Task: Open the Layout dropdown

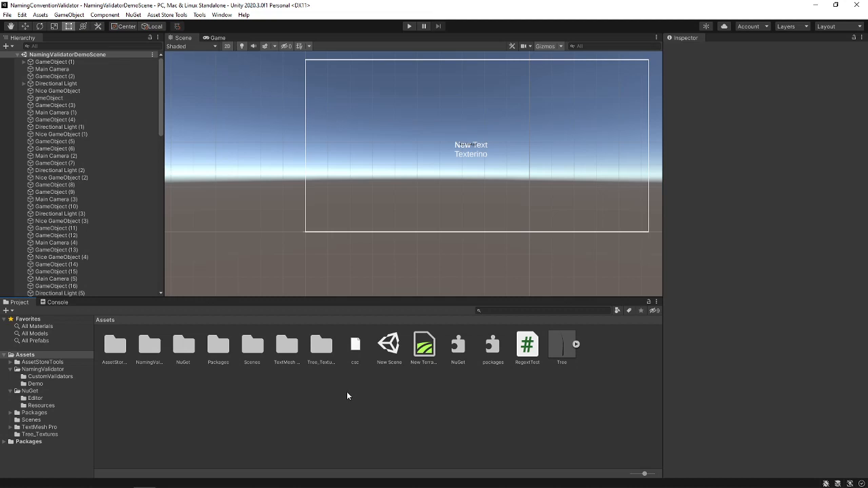Action: coord(839,26)
